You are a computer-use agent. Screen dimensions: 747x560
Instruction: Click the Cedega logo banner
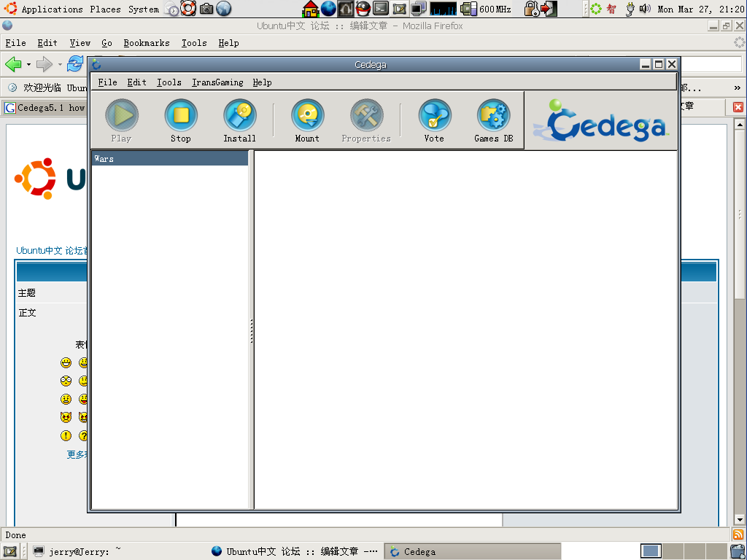[600, 121]
